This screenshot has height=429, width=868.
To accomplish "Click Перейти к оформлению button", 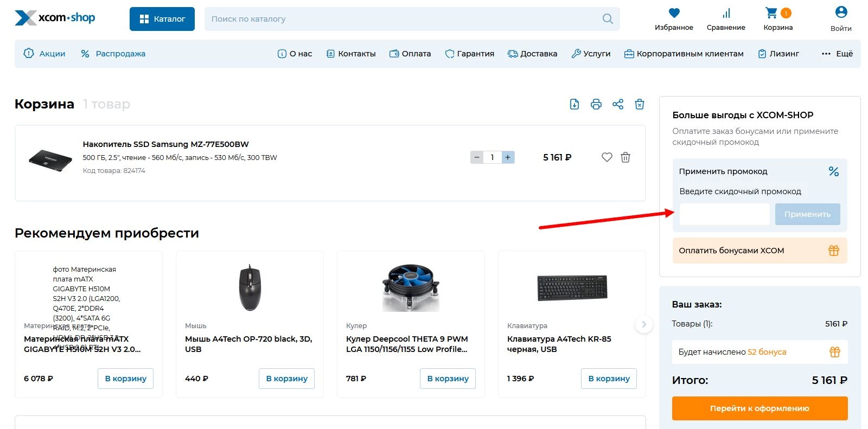I will pyautogui.click(x=759, y=408).
